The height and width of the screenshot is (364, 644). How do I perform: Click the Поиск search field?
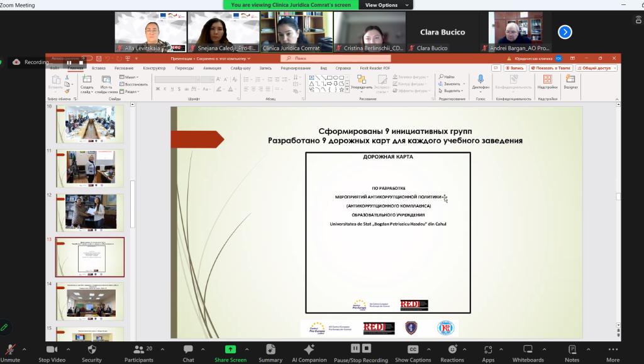[336, 58]
